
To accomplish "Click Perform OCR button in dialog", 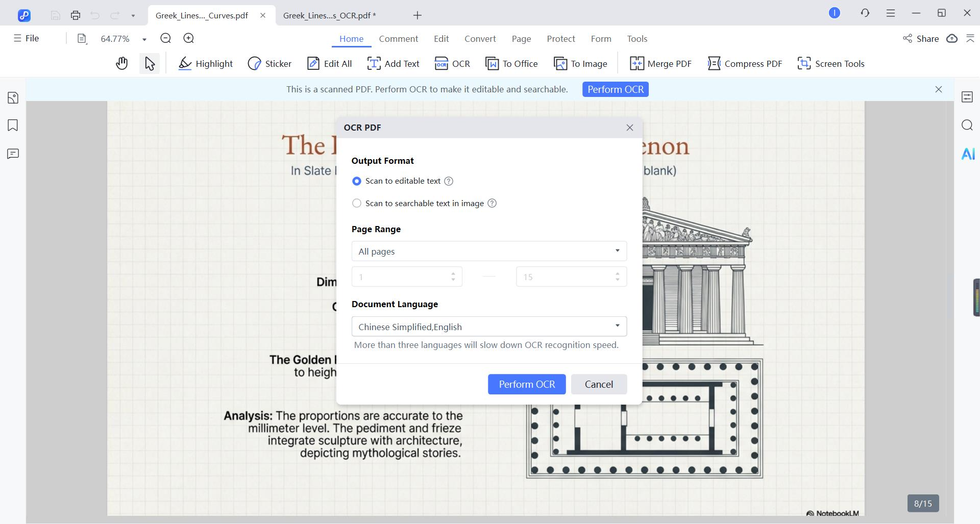I will pos(526,384).
